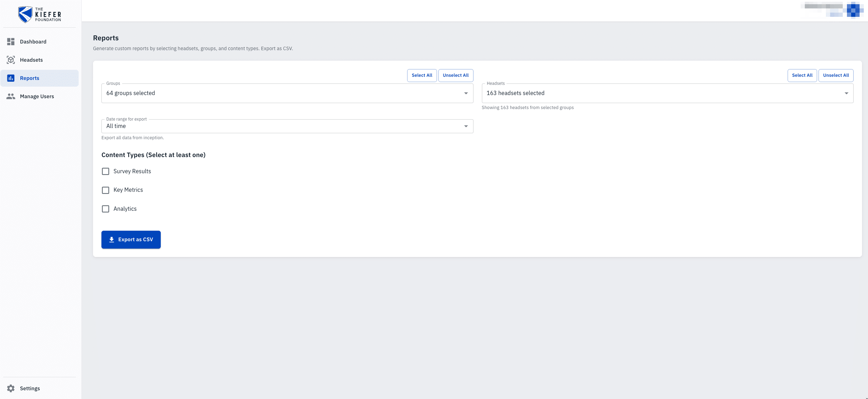868x399 pixels.
Task: Click the download icon on Export button
Action: (x=112, y=239)
